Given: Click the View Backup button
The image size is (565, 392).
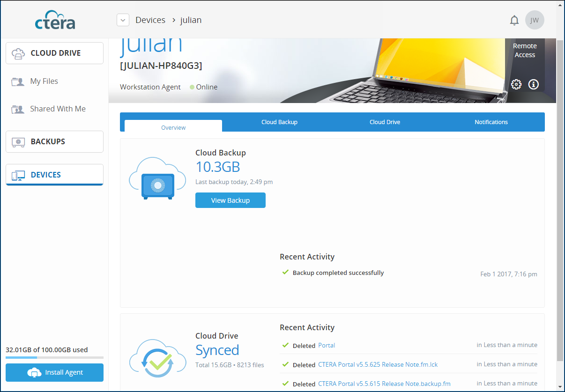Looking at the screenshot, I should point(230,200).
